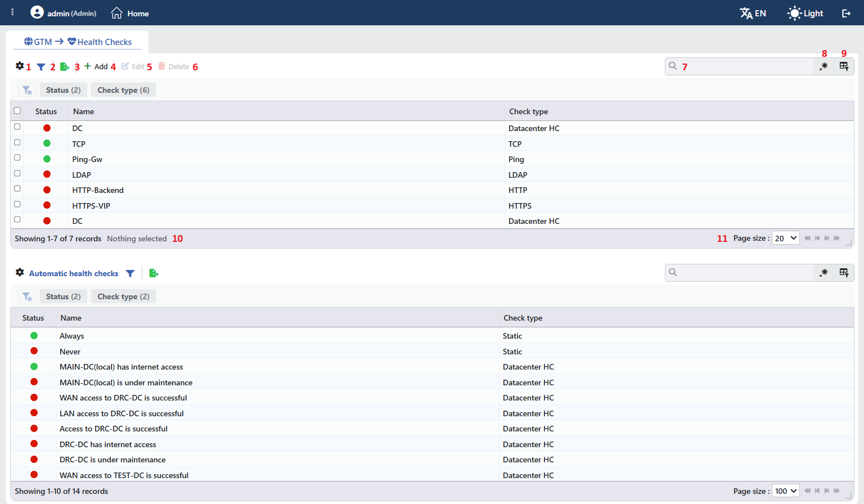The height and width of the screenshot is (504, 864).
Task: Open the admin user profile icon
Action: pos(37,12)
